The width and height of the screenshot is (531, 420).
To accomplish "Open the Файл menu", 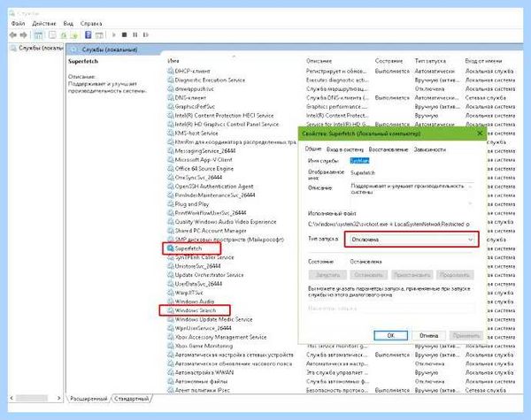I will [x=18, y=23].
